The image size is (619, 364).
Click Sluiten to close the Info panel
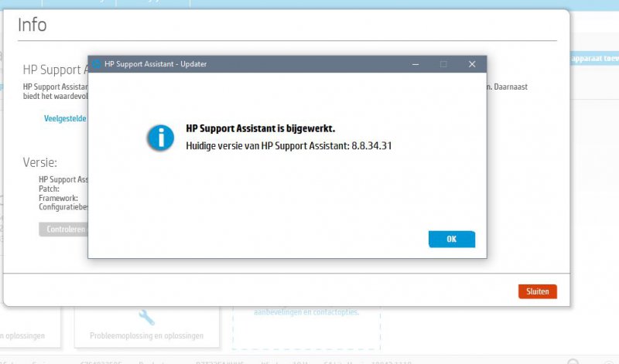(x=537, y=291)
